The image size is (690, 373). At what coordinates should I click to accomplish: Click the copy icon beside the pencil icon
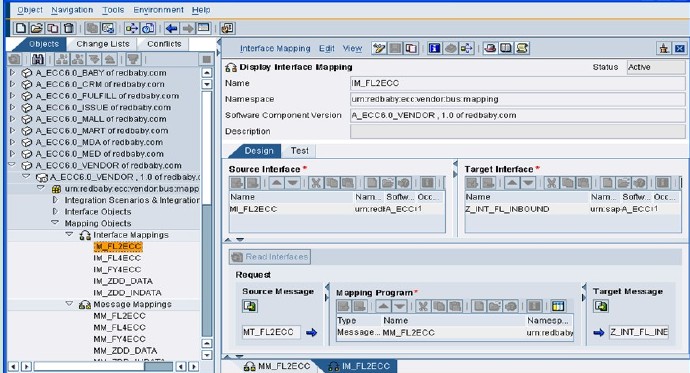[411, 48]
